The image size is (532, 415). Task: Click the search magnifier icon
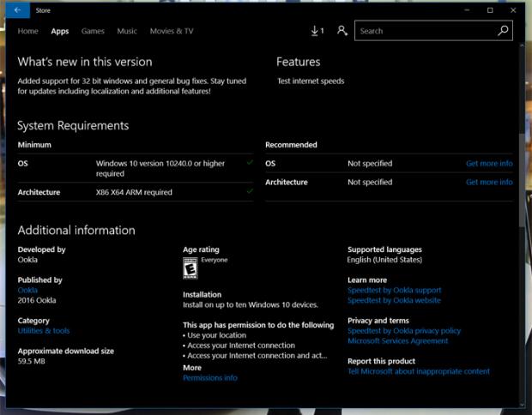(504, 31)
